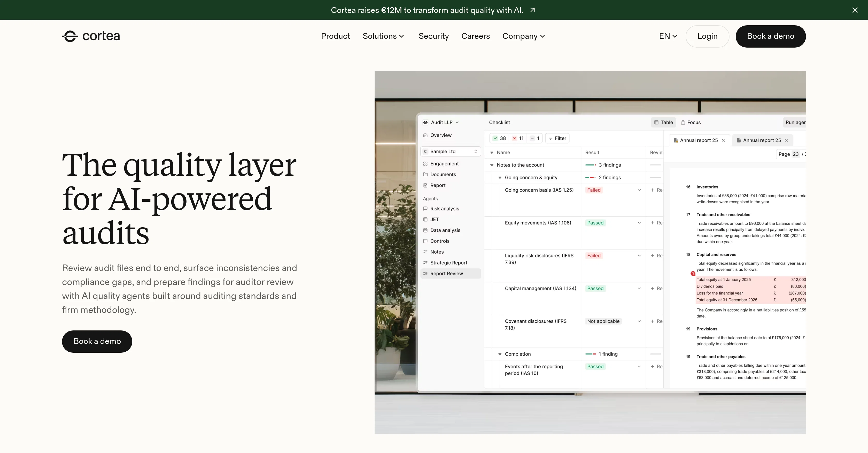The width and height of the screenshot is (868, 453).
Task: Open the checklist Filter button
Action: point(557,138)
